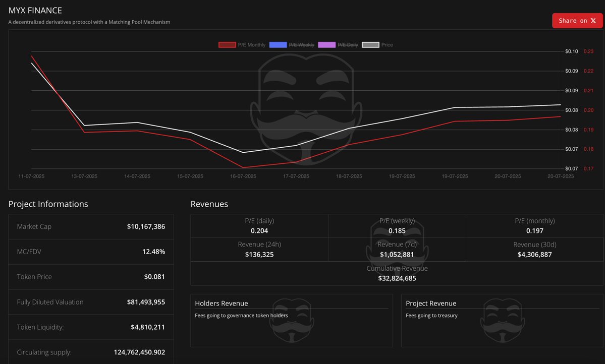Click the Revenue (24h) value $136,325
Screen dimensions: 605x364
pos(259,255)
